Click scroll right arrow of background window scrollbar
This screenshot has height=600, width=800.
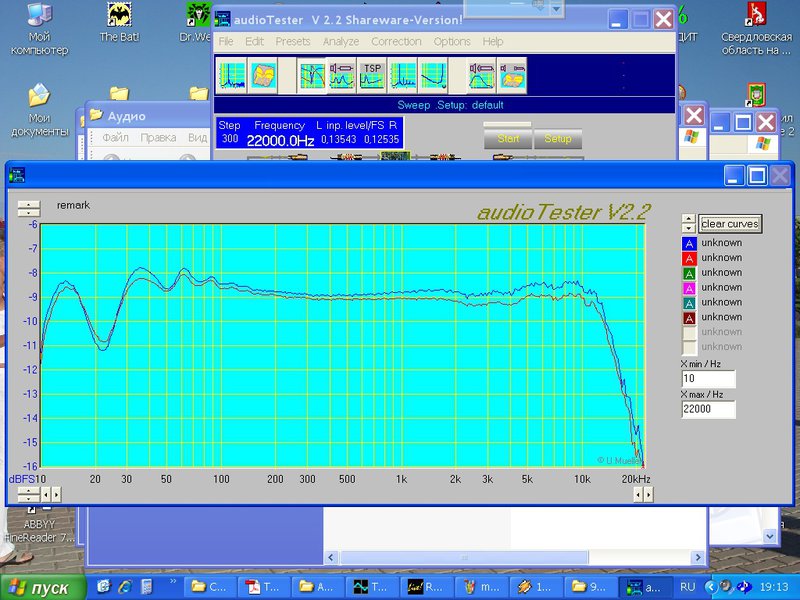[x=698, y=558]
